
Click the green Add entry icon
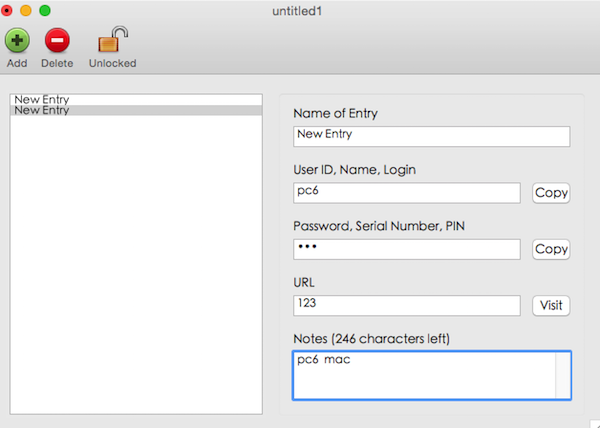(17, 41)
